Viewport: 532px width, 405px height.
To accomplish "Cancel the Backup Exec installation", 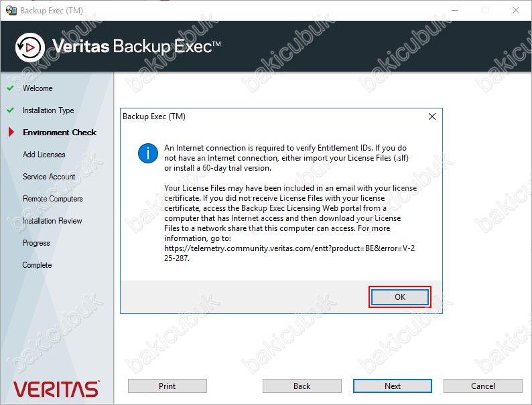I will coord(482,386).
